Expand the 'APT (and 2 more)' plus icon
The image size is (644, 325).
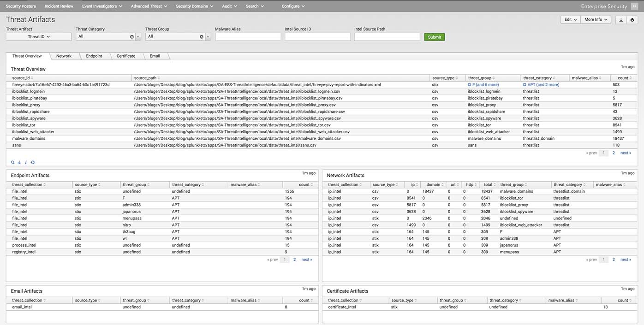[x=525, y=85]
